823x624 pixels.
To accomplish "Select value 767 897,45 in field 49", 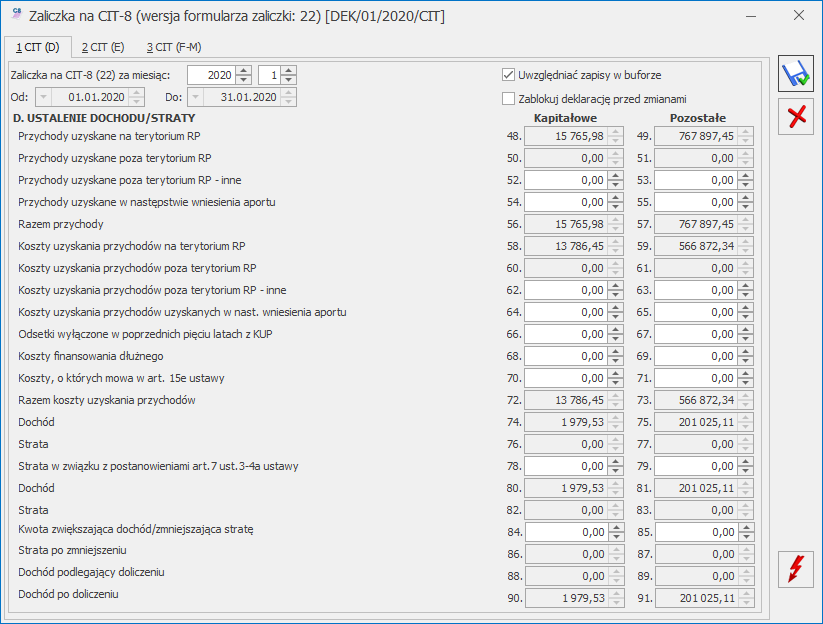I will click(x=706, y=136).
